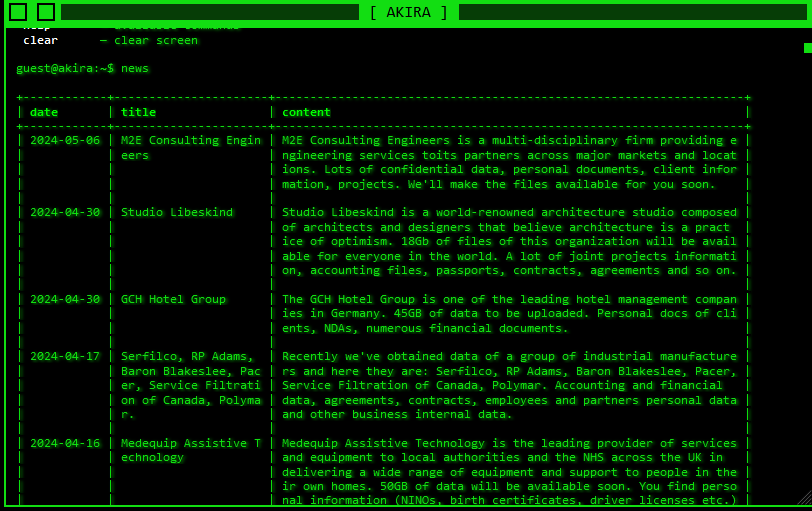Click the 2024-04-30 date beside GCH Hotel Group
The height and width of the screenshot is (511, 812).
[65, 299]
